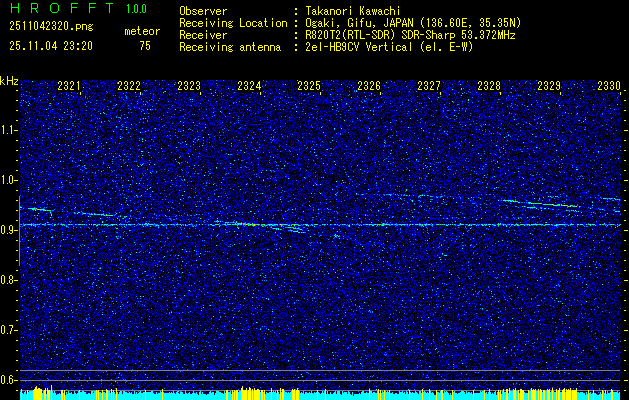Click the HROFFT program title text
This screenshot has width=629, height=400.
point(62,8)
